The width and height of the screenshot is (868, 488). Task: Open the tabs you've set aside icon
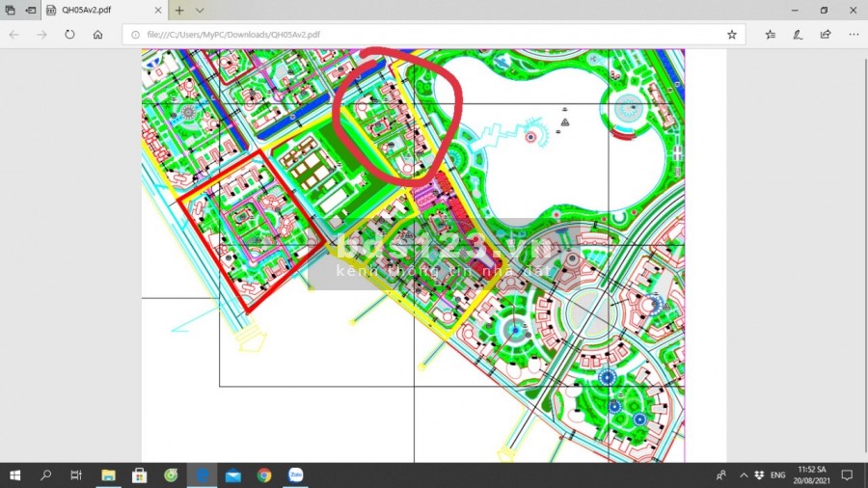[10, 10]
